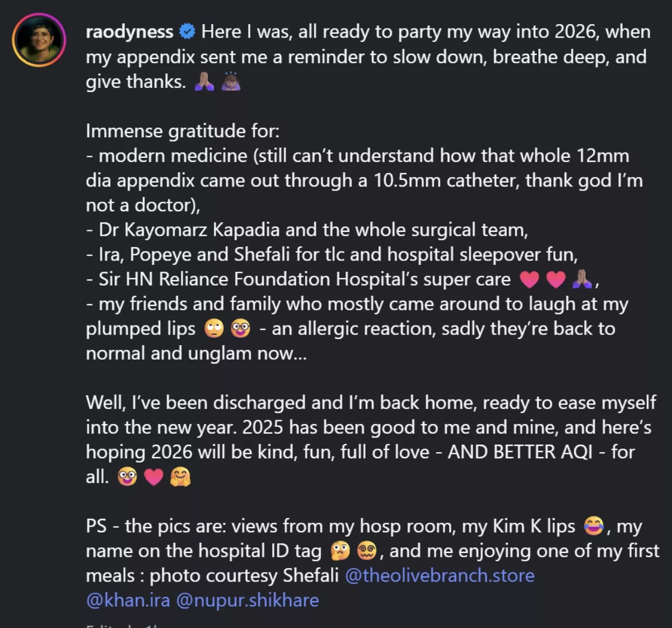Click the dizzy spiral-eyes emoji

[x=366, y=551]
